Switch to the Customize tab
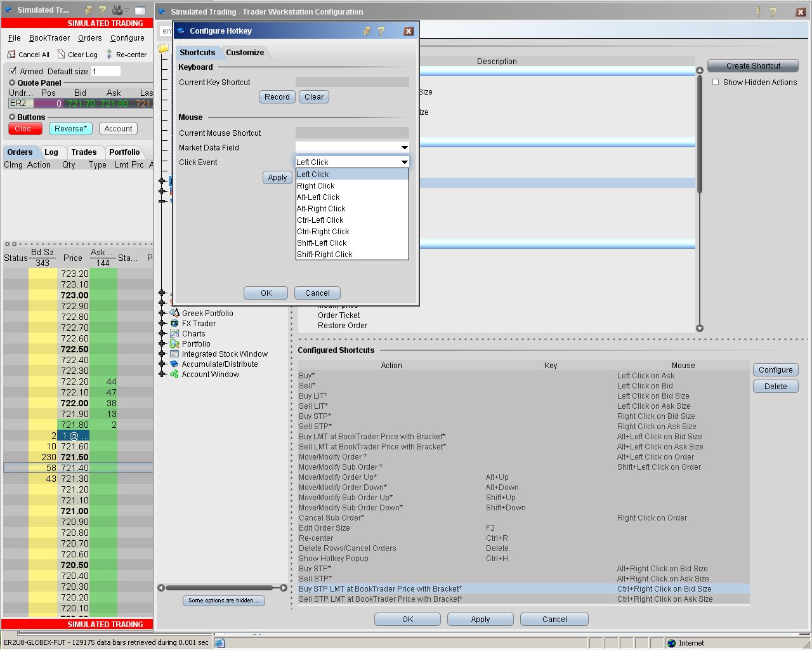Image resolution: width=812 pixels, height=650 pixels. point(245,53)
